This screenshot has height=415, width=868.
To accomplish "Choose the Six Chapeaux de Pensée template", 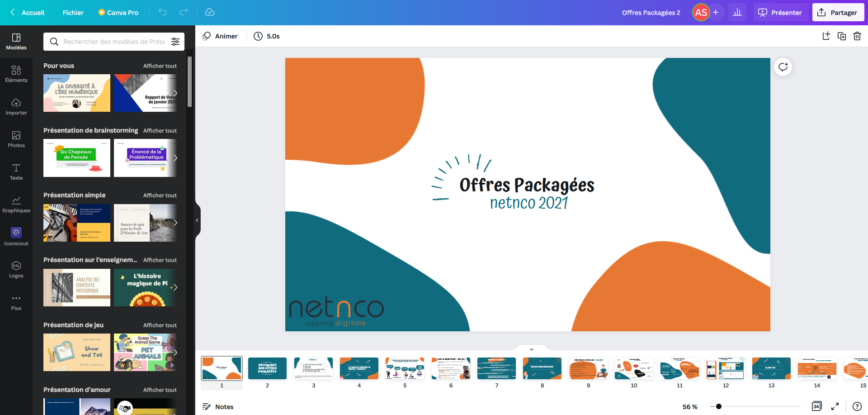I will click(x=77, y=158).
